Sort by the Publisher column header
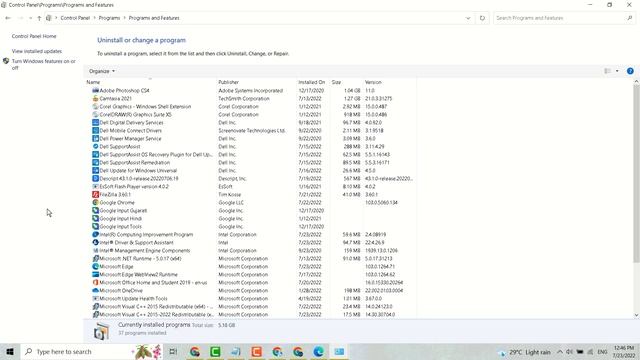Screen dimensions: 640x360 pos(256,82)
